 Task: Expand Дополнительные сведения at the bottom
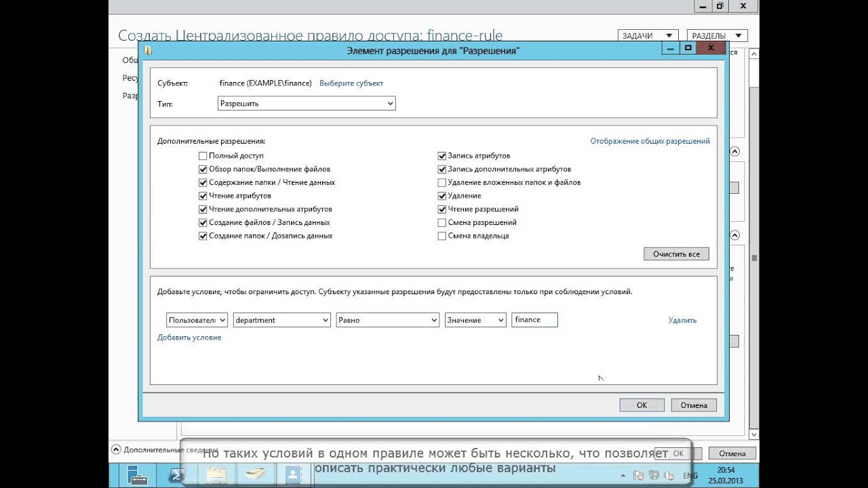[x=116, y=449]
